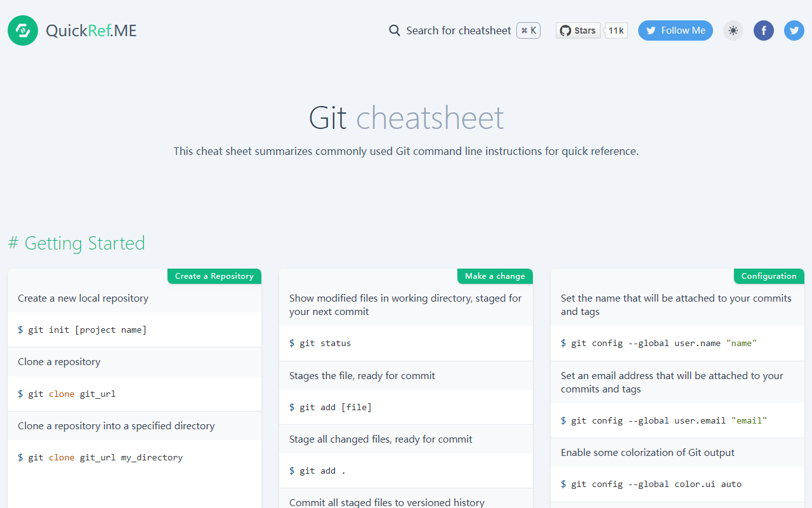Image resolution: width=812 pixels, height=508 pixels.
Task: Click the ⌘ K keyboard shortcut badge
Action: pos(528,30)
